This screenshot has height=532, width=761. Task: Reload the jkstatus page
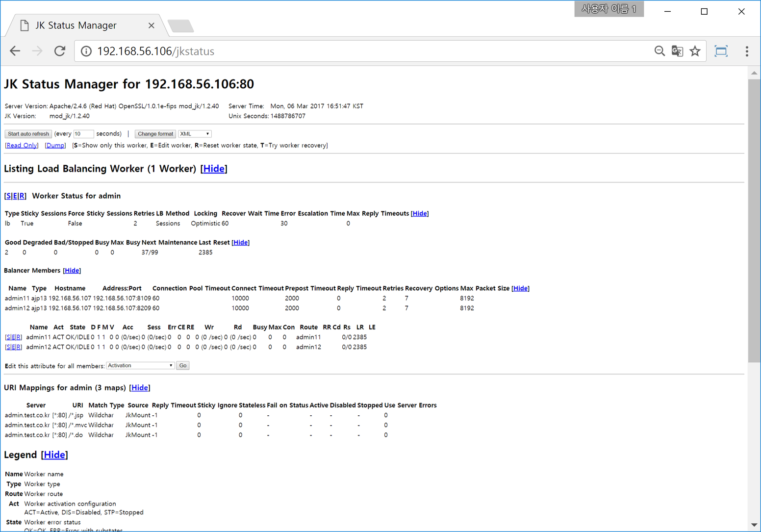[x=60, y=51]
